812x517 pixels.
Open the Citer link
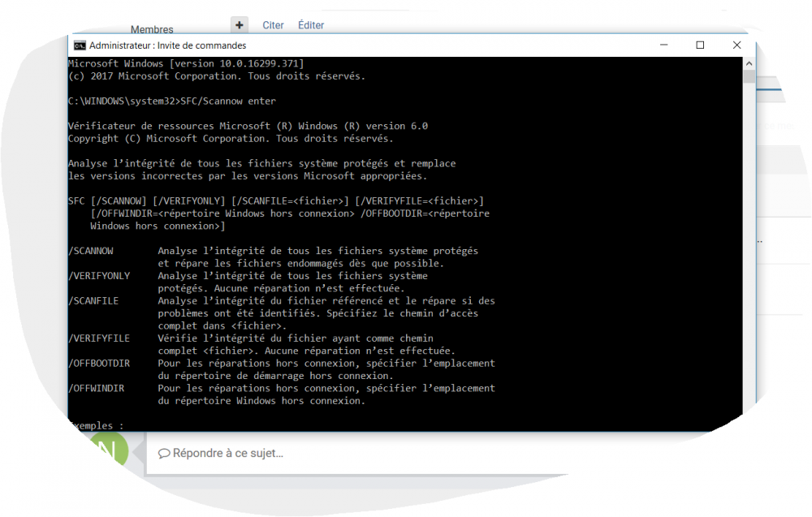point(273,25)
